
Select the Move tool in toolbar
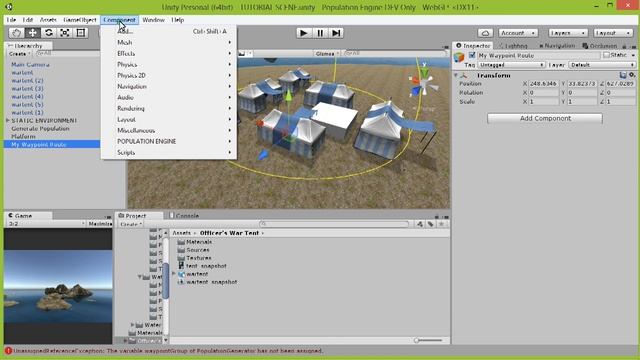(33, 33)
